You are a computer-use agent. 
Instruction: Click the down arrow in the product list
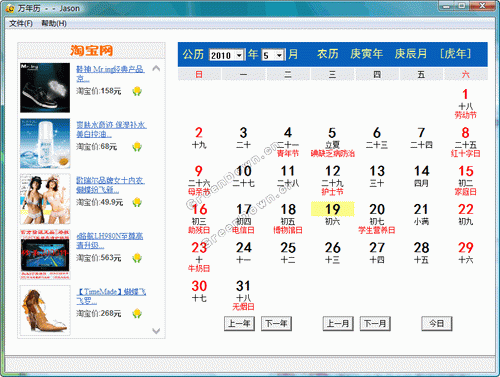click(156, 331)
